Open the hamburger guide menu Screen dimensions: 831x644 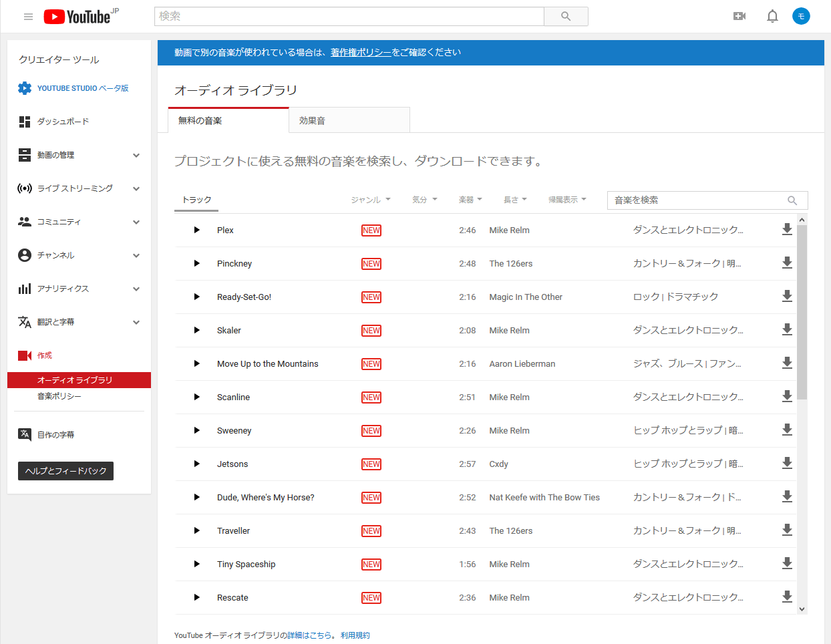point(28,17)
